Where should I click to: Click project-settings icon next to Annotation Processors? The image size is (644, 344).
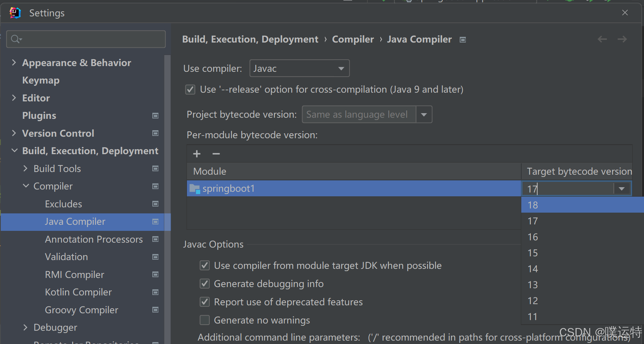155,239
